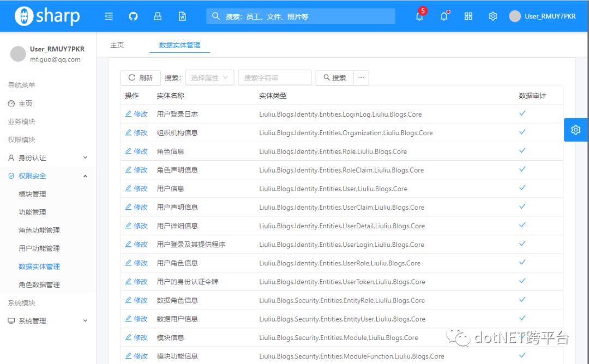Click the mf.guo@qq.com email text

55,59
